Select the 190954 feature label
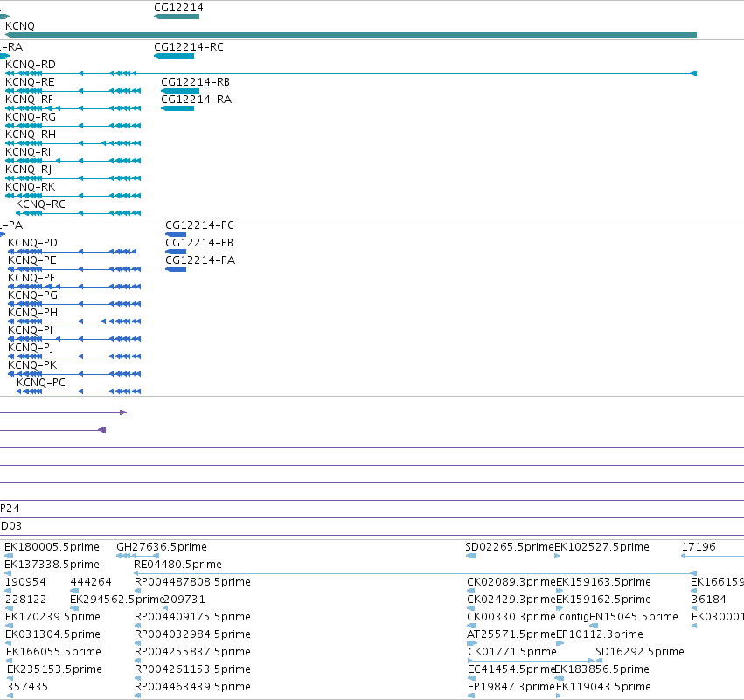744x700 pixels. click(25, 582)
